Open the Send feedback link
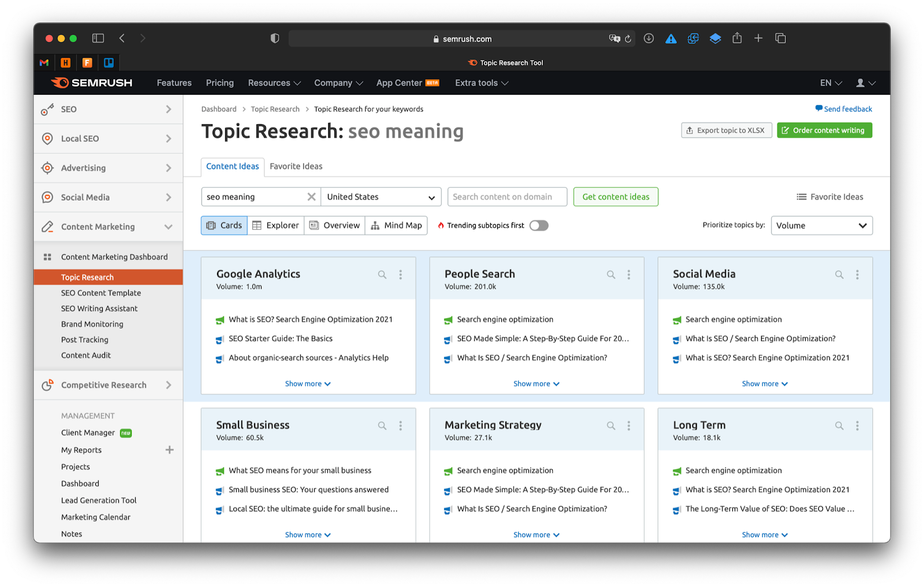Viewport: 924px width, 587px height. click(x=844, y=109)
